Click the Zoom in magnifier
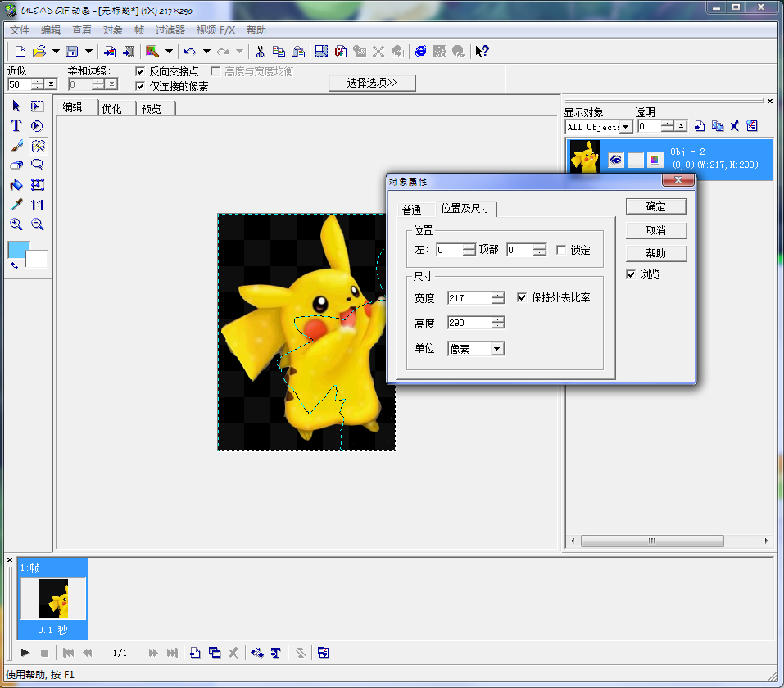Screen dimensions: 784x688 tap(16, 224)
